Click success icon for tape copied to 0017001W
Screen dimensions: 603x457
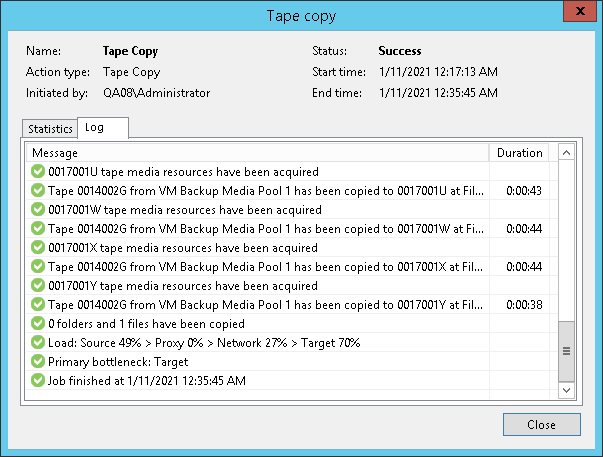click(38, 229)
